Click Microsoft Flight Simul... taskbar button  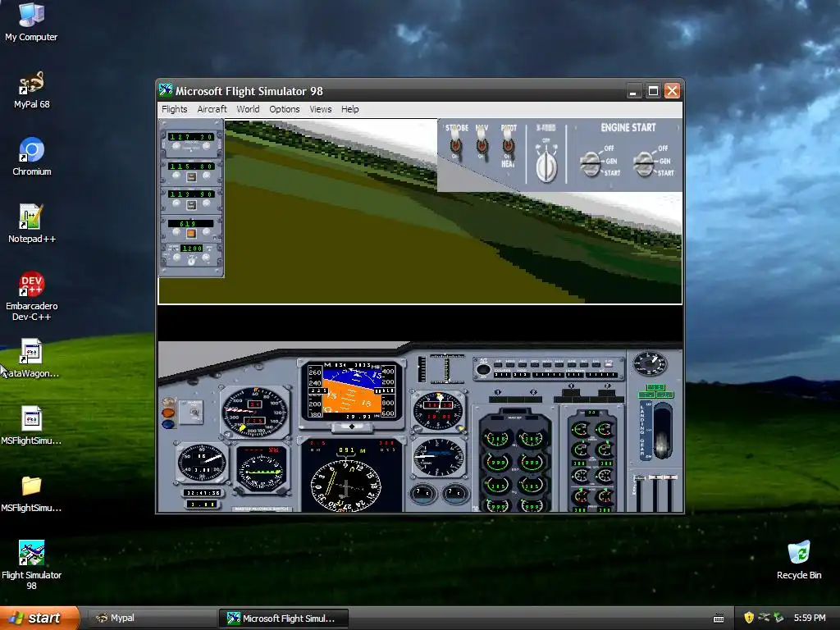tap(283, 619)
